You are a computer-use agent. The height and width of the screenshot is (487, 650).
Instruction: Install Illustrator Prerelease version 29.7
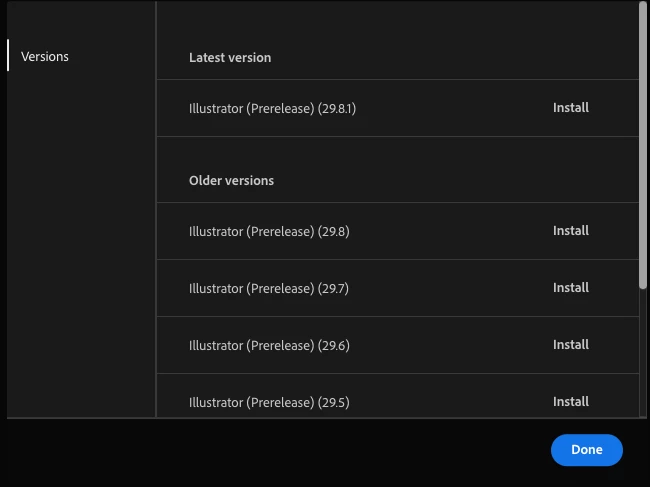(570, 288)
